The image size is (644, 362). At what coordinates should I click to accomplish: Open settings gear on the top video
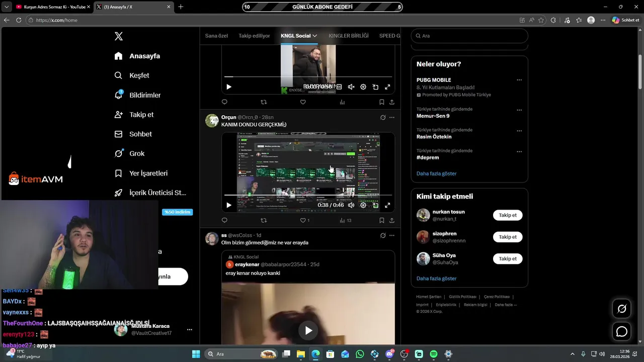coord(363,87)
